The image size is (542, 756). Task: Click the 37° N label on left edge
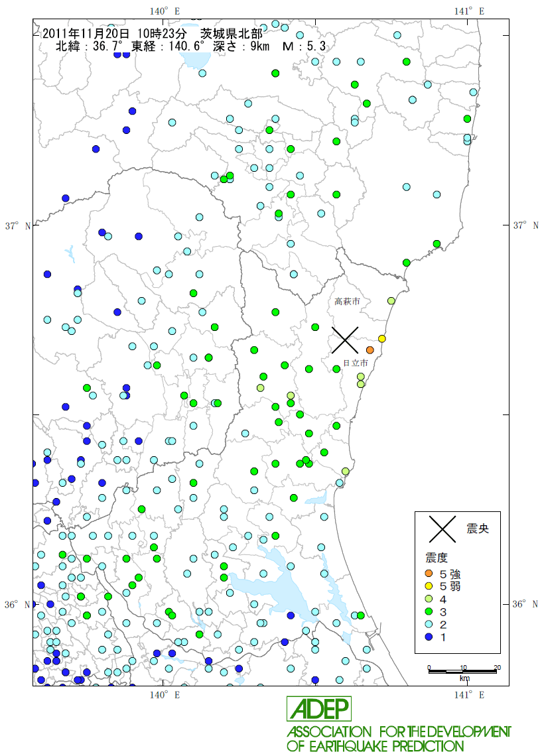click(x=17, y=225)
